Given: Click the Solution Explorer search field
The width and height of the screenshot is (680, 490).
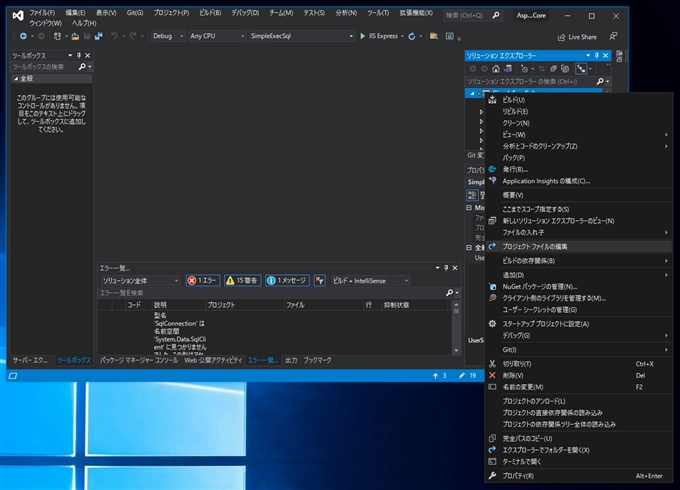Looking at the screenshot, I should pos(530,82).
